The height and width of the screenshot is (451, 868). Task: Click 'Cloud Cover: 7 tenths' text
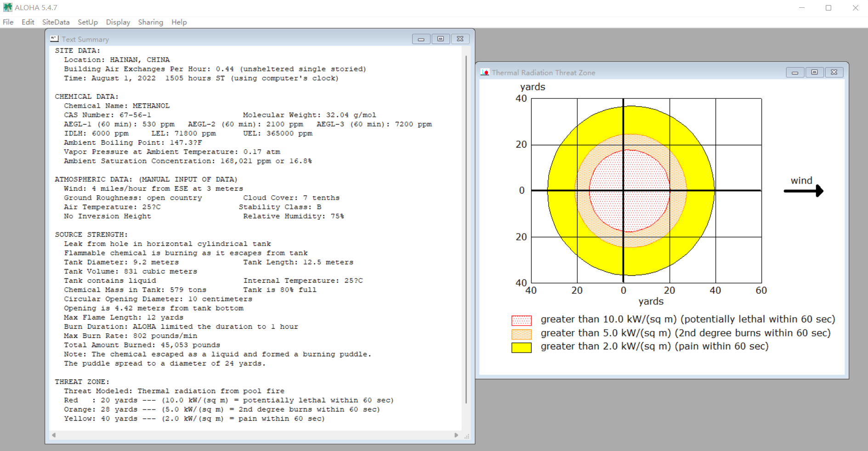point(291,198)
